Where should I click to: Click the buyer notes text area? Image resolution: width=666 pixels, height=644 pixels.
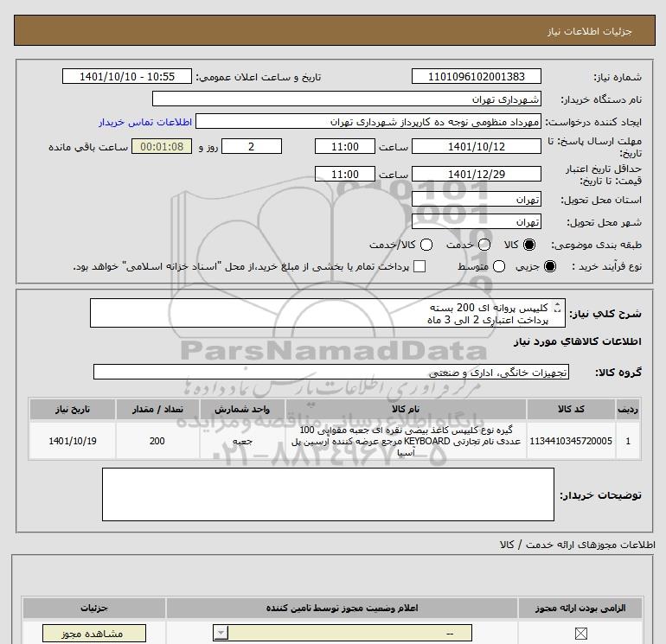coord(328,494)
